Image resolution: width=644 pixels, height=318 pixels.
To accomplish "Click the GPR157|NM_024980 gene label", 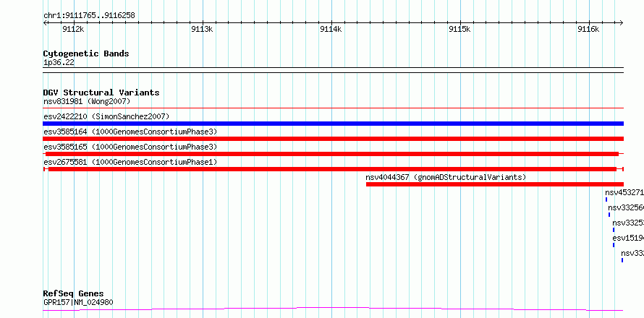I will [78, 303].
